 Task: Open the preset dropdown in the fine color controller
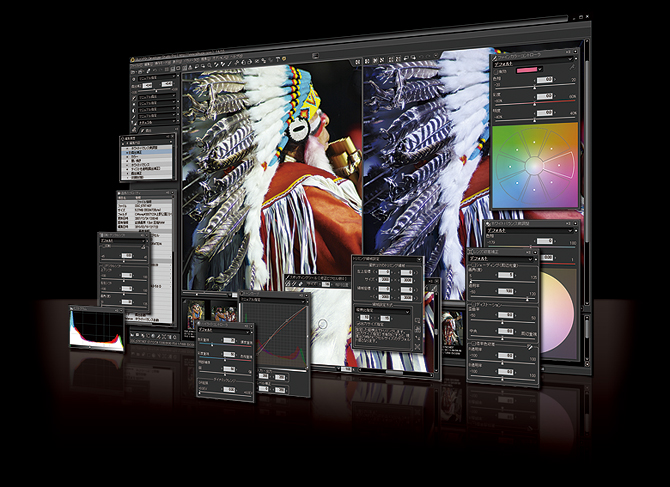(533, 62)
